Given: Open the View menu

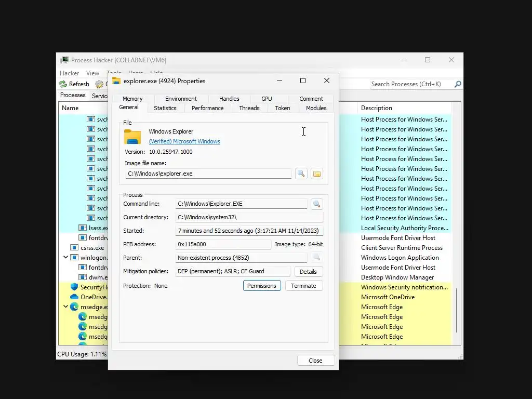Looking at the screenshot, I should point(92,73).
